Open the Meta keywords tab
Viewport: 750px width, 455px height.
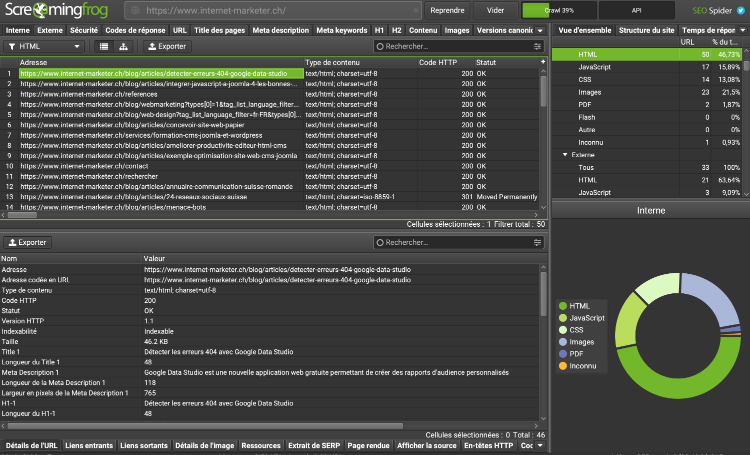(342, 30)
